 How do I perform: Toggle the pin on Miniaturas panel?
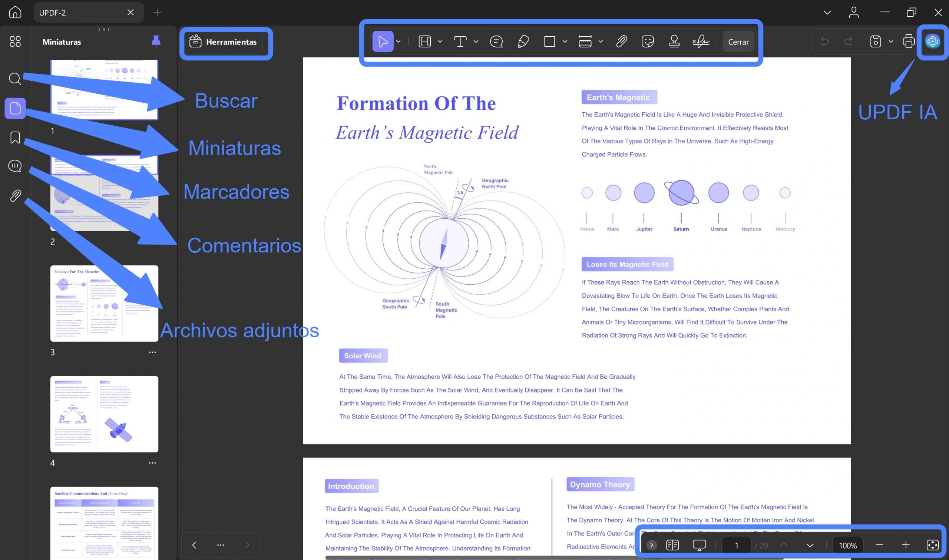pos(156,42)
